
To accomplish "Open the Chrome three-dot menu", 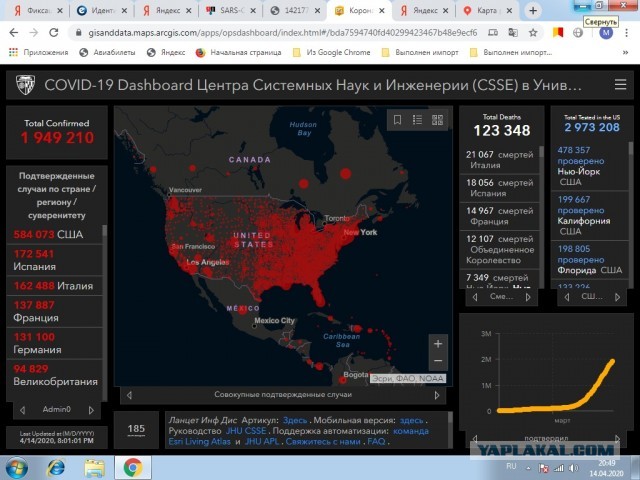I will [x=627, y=33].
